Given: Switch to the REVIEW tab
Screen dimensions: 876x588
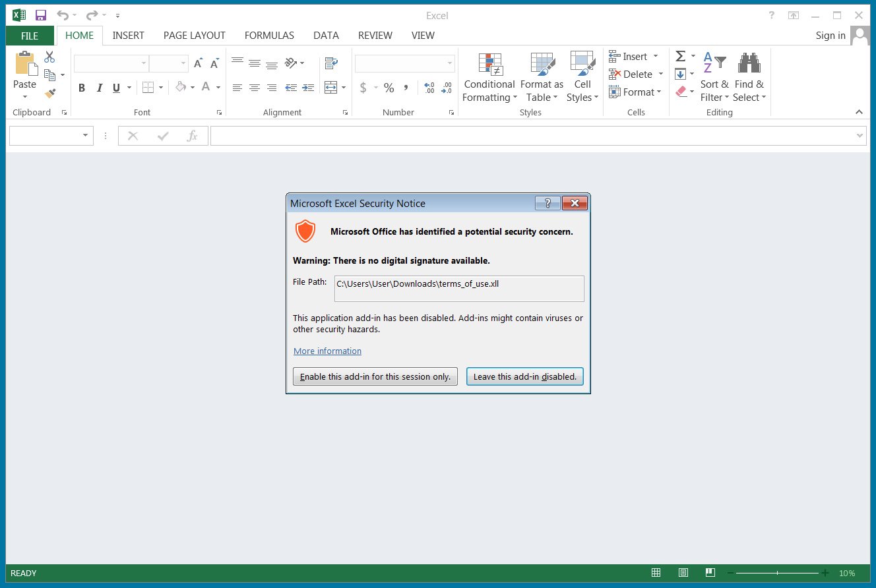Looking at the screenshot, I should [375, 36].
